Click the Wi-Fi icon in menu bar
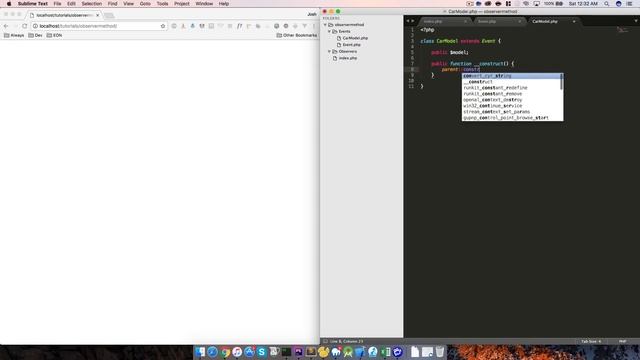640x360 pixels. [526, 4]
